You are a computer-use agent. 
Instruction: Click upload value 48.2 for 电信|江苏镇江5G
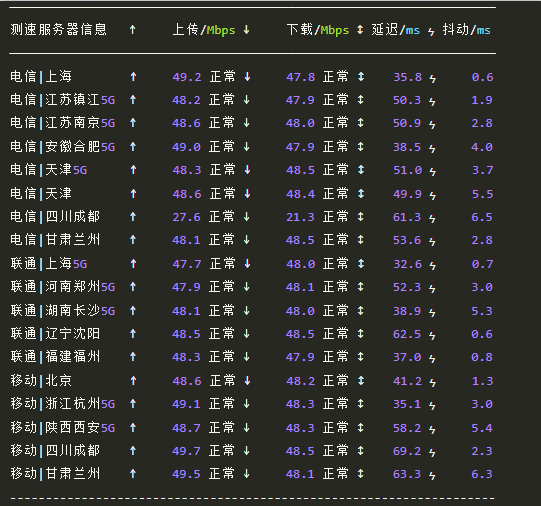point(186,100)
